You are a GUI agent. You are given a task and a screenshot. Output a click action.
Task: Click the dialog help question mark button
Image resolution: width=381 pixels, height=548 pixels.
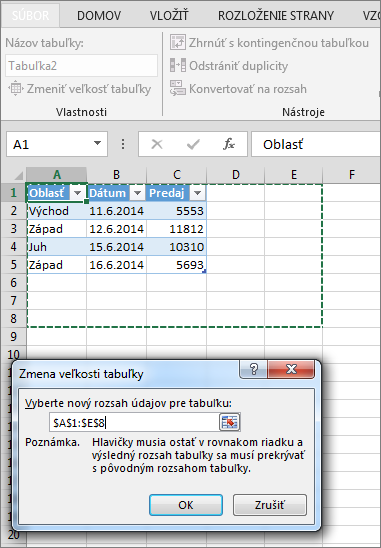pyautogui.click(x=253, y=369)
